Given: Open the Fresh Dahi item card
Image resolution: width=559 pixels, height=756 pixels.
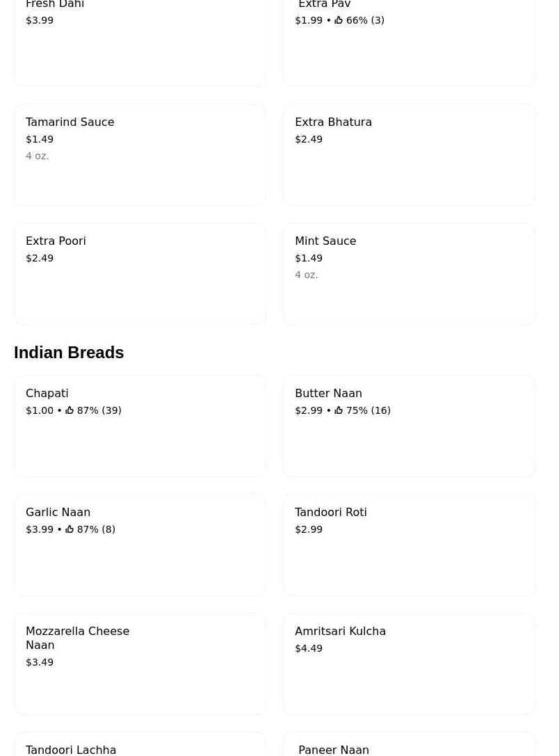Looking at the screenshot, I should (140, 42).
